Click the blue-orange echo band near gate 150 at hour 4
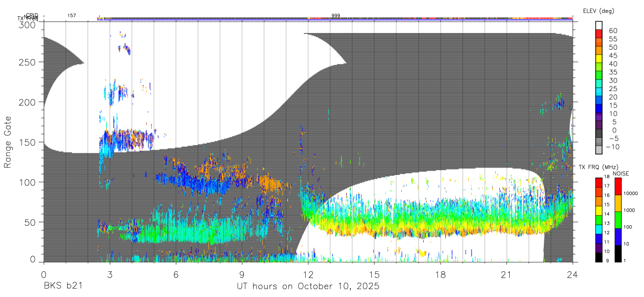Screen dimensions: 644x297 pyautogui.click(x=126, y=140)
